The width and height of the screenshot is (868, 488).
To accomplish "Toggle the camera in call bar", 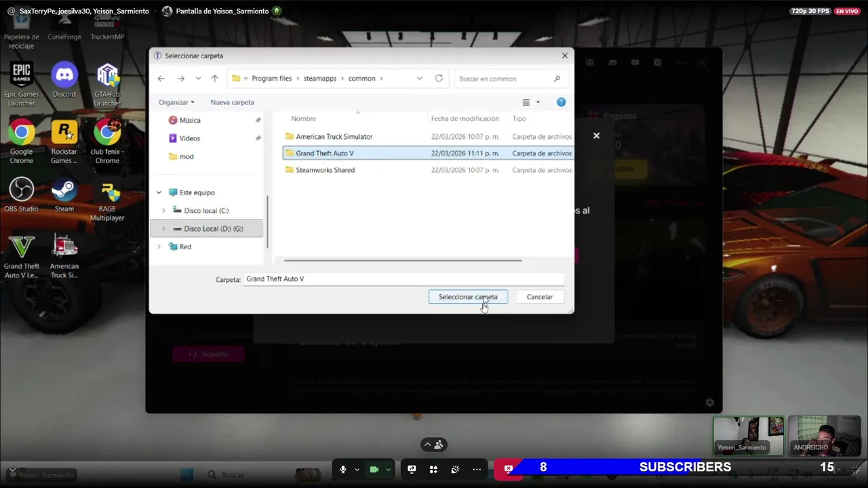I will pyautogui.click(x=374, y=469).
